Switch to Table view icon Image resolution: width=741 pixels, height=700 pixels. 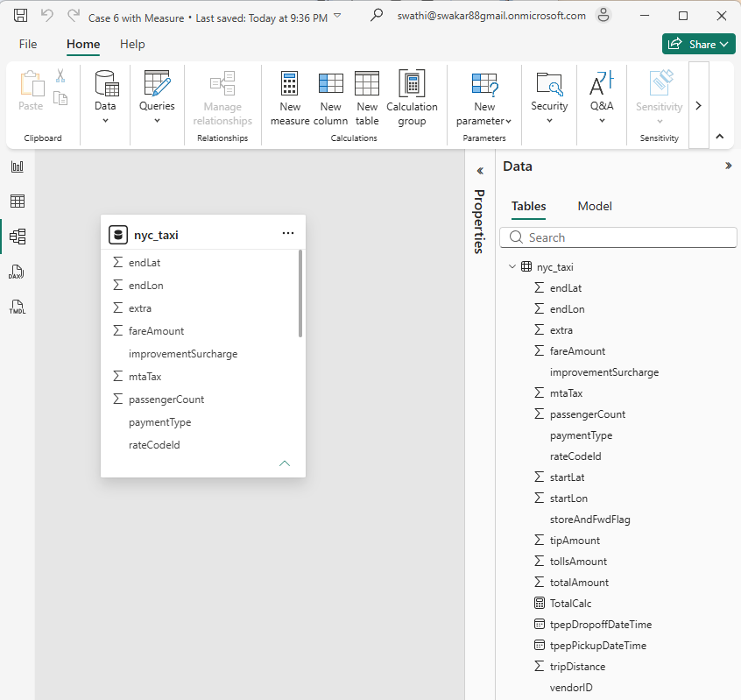click(x=18, y=202)
